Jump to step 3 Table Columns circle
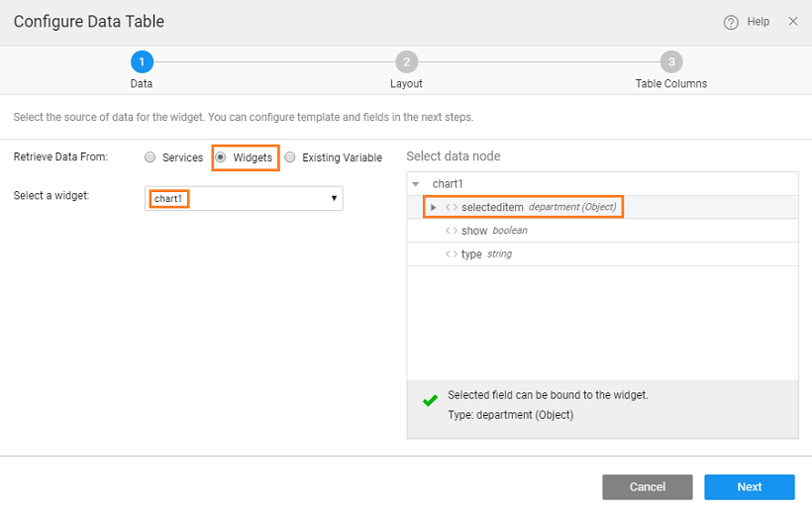Screen dimensions: 812x517 pyautogui.click(x=671, y=62)
